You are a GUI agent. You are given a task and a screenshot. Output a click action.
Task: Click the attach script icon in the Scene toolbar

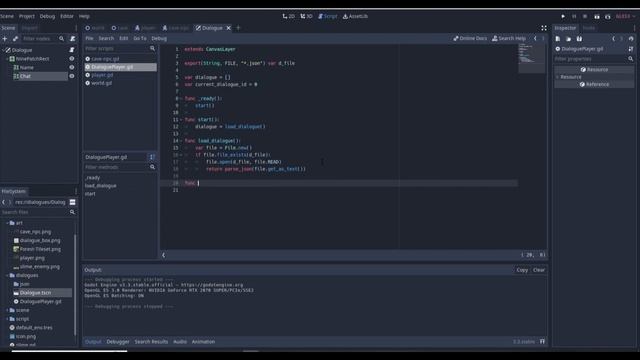click(73, 39)
